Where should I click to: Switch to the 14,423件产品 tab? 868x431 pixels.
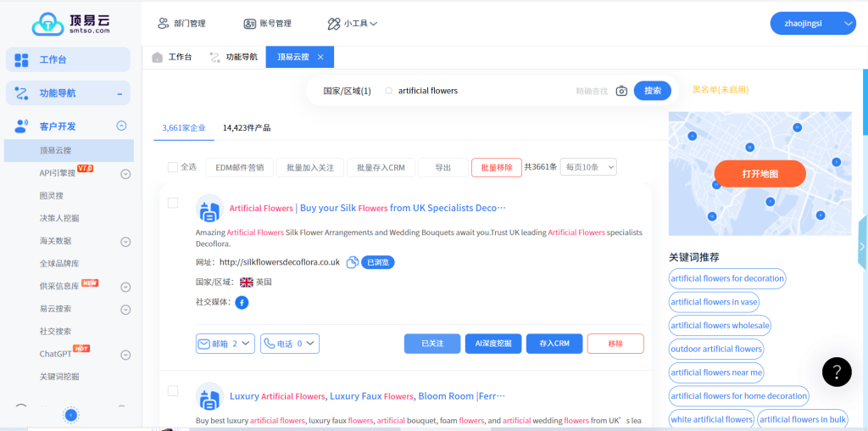247,128
